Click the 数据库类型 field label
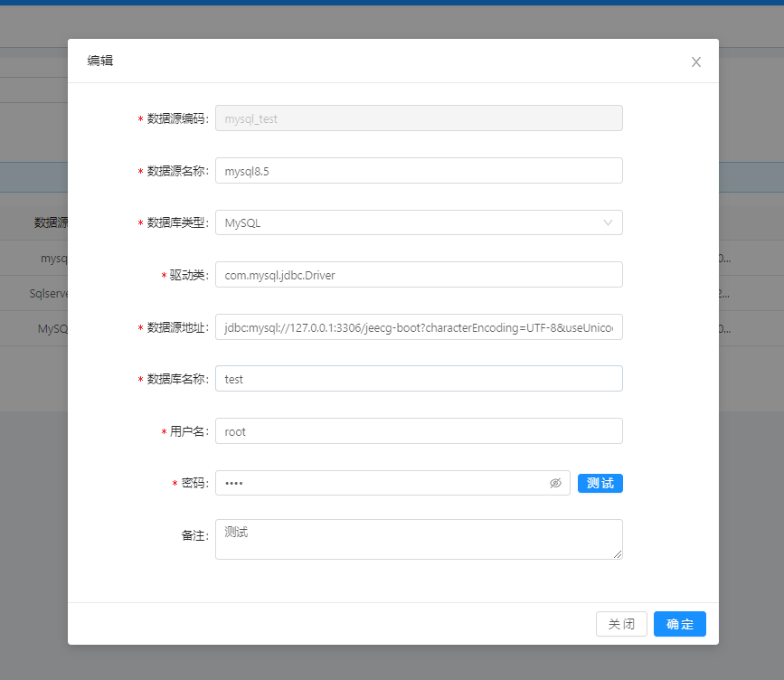This screenshot has width=784, height=680. click(x=177, y=223)
